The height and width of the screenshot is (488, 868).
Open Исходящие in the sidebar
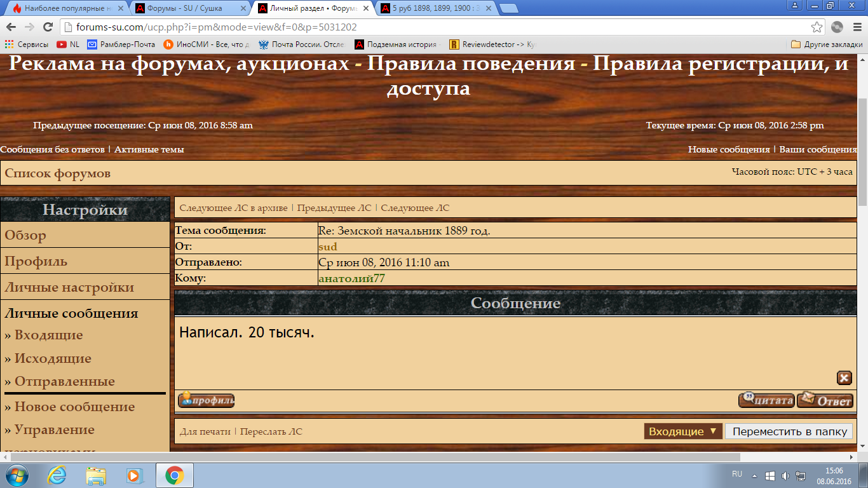[x=53, y=358]
